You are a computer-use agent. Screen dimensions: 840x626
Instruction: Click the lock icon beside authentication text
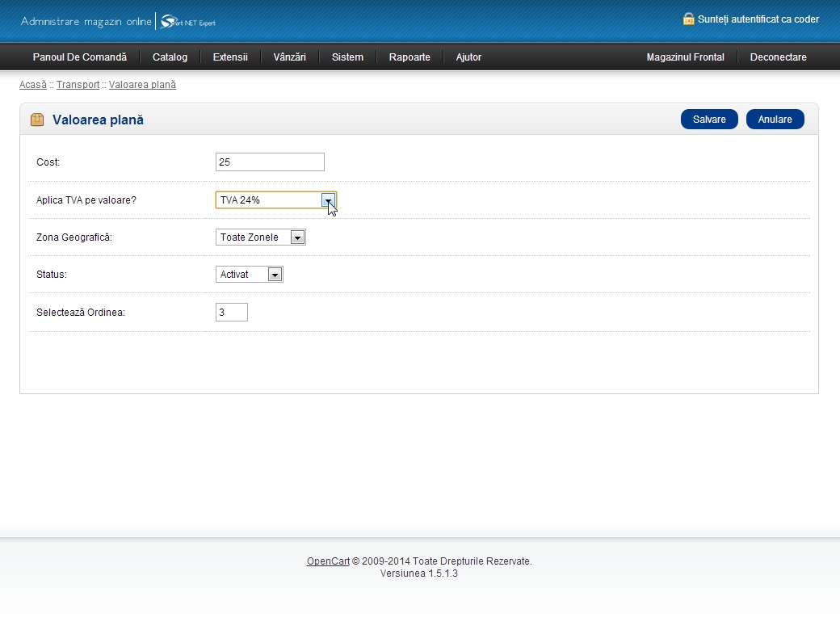[x=688, y=19]
